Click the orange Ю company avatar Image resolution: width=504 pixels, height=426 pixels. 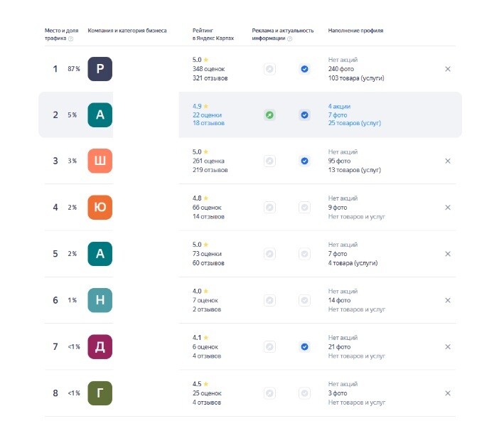click(x=100, y=208)
